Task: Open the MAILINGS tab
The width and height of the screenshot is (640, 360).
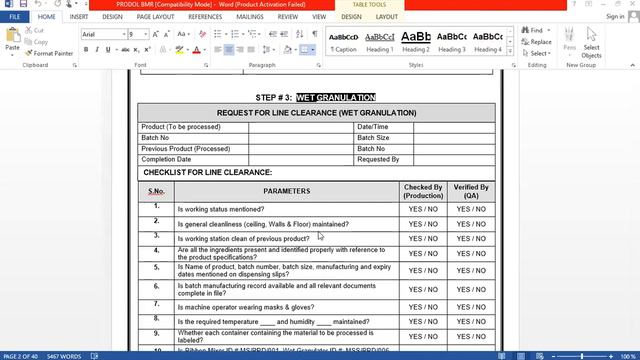Action: point(250,17)
